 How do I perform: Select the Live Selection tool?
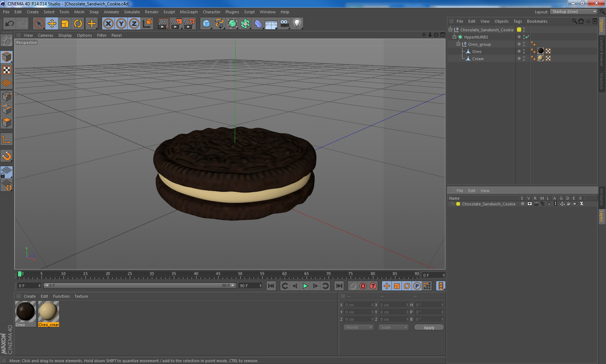[39, 24]
